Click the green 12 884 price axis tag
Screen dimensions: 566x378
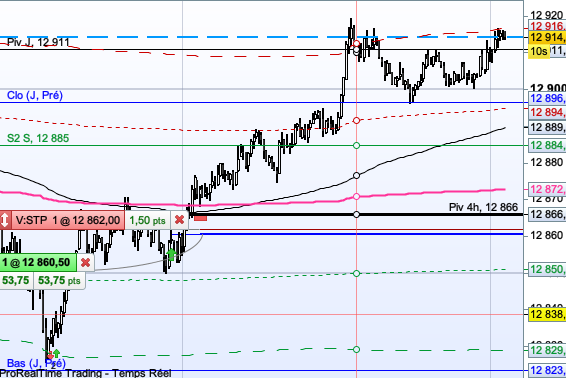coord(547,145)
